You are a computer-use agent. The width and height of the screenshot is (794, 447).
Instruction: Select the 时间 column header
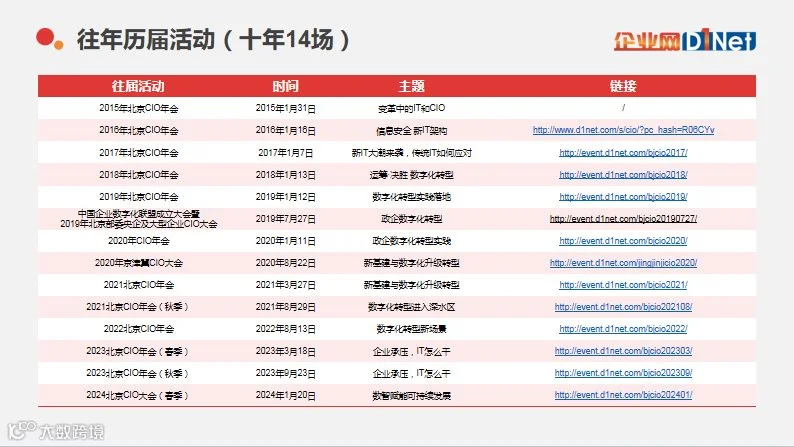coord(286,86)
